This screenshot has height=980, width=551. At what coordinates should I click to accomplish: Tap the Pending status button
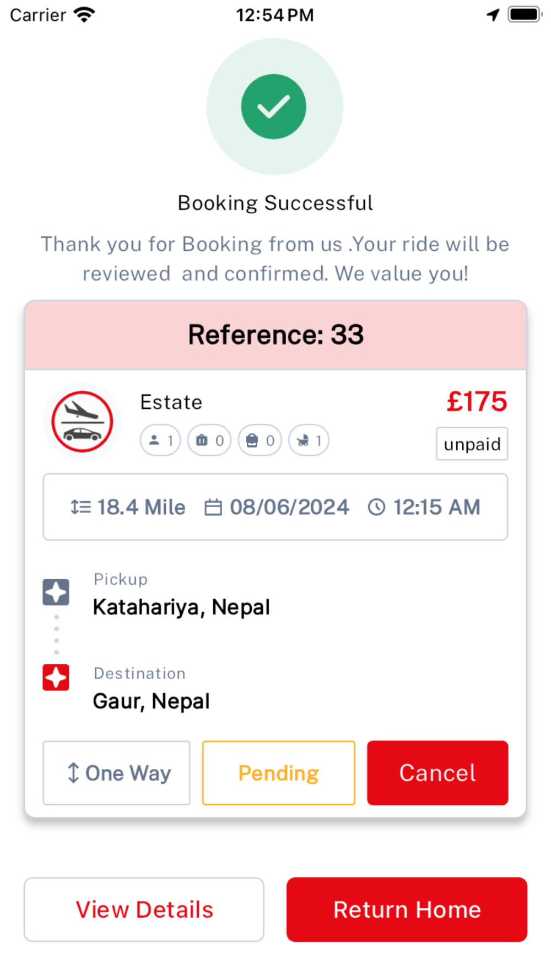pyautogui.click(x=278, y=773)
